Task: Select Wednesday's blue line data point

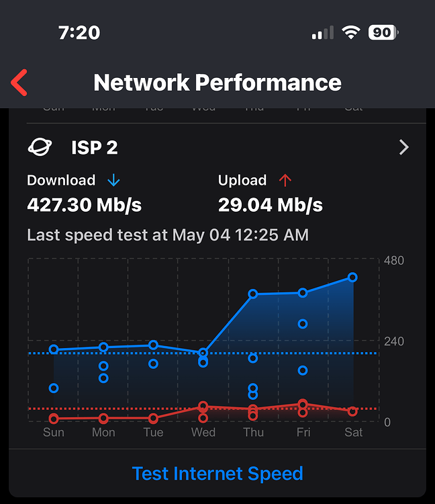Action: click(x=203, y=352)
